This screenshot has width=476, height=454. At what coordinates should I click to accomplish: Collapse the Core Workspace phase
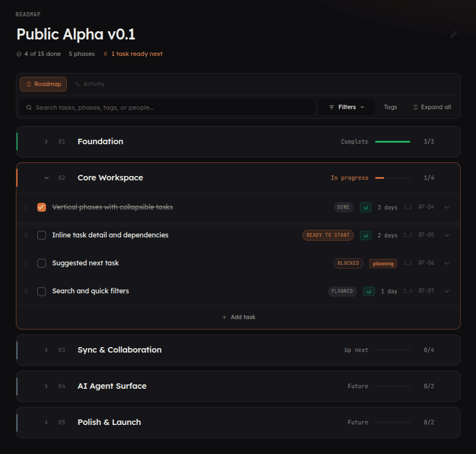(46, 178)
